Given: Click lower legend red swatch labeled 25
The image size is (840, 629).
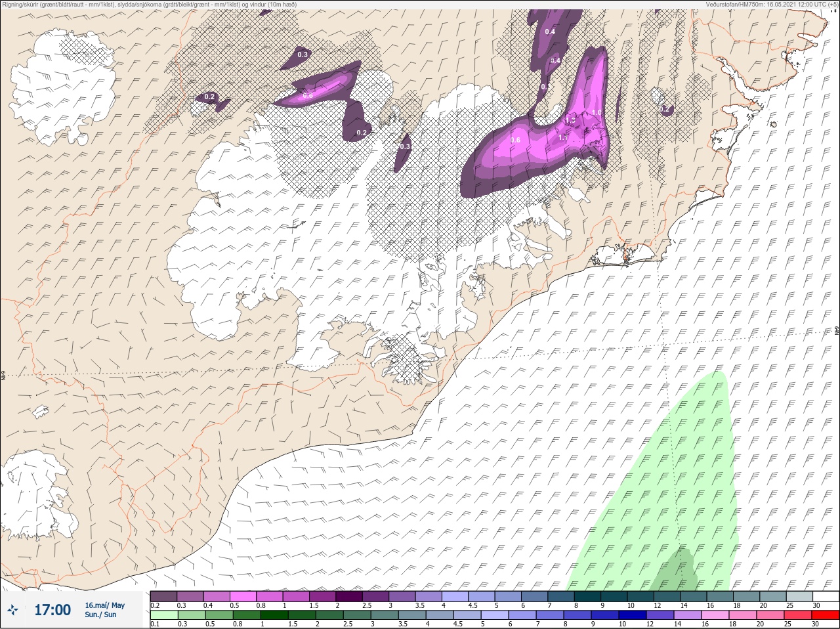Looking at the screenshot, I should point(798,615).
